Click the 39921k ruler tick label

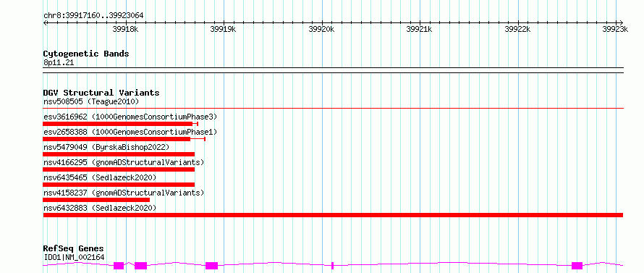click(420, 29)
